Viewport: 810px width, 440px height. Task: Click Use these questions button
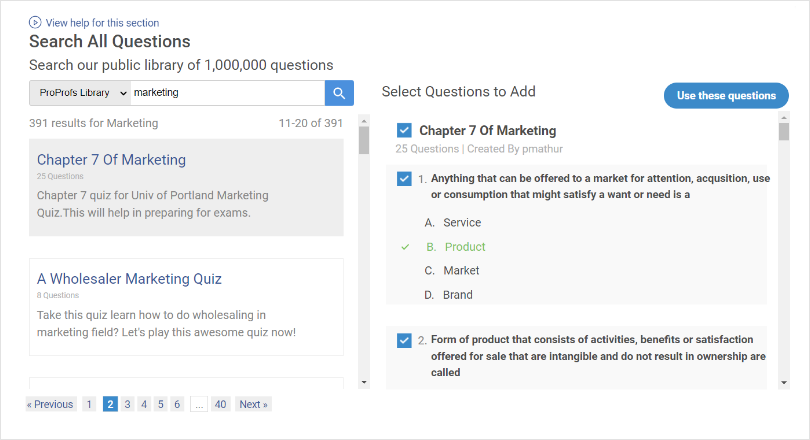click(726, 96)
